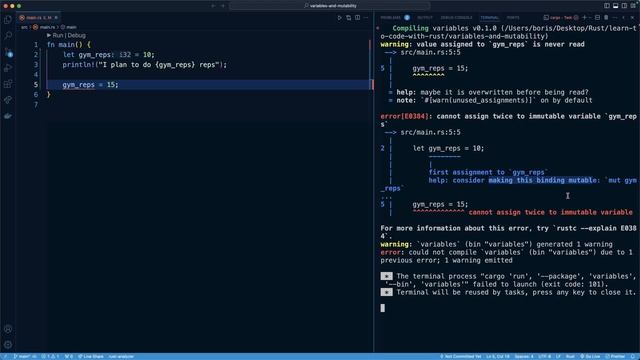Close the main.rs editor tab
The height and width of the screenshot is (360, 640).
56,18
